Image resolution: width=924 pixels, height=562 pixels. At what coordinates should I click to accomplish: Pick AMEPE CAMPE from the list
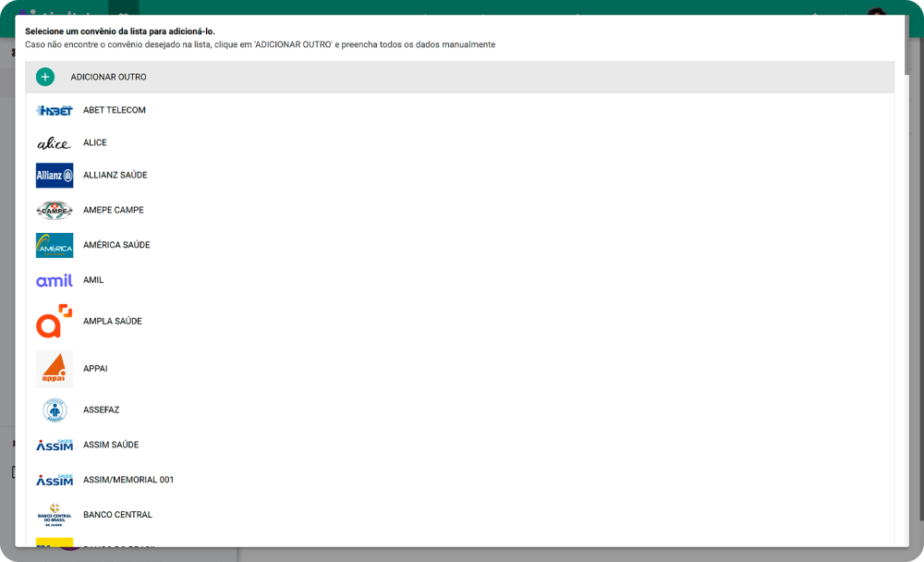coord(114,210)
